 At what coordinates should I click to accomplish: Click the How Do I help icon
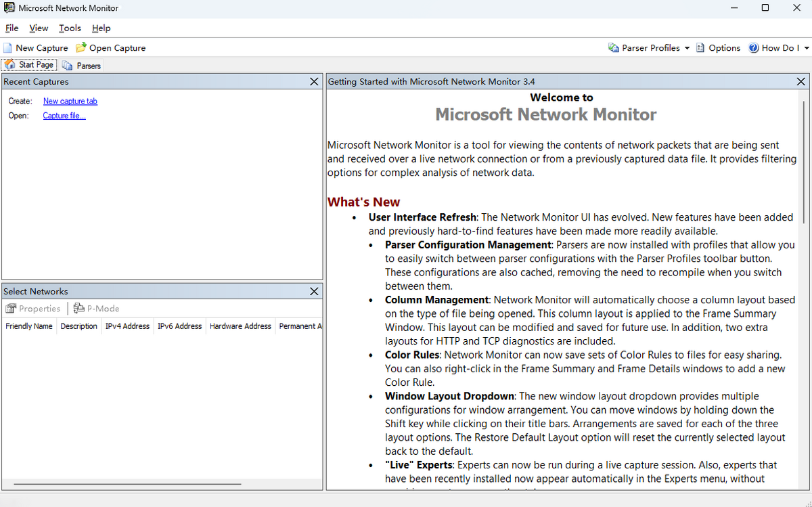pyautogui.click(x=754, y=48)
